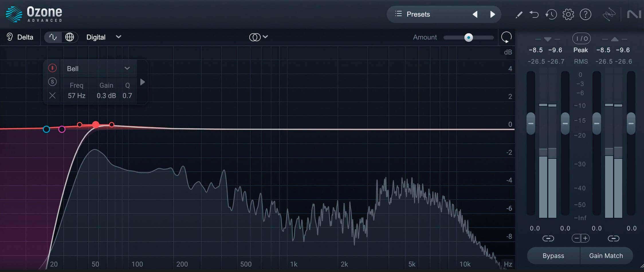
Task: Click the Ozone Advanced logo
Action: tap(34, 14)
